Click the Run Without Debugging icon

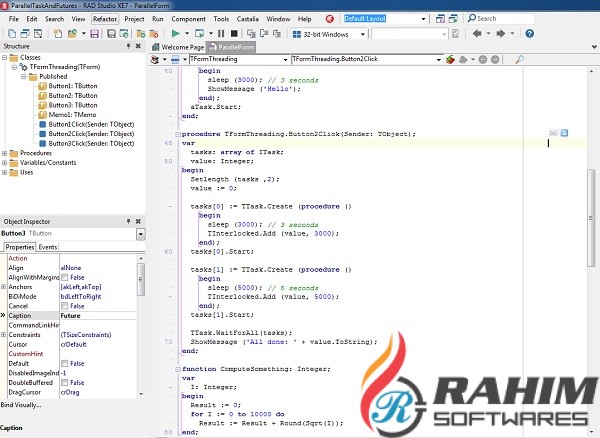[199, 34]
